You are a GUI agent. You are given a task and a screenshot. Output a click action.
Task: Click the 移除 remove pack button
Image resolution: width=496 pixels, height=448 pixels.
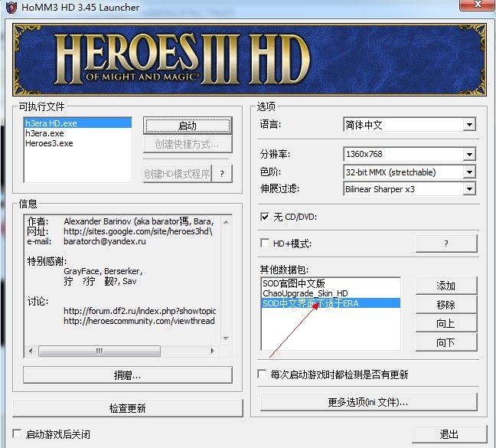(x=446, y=305)
